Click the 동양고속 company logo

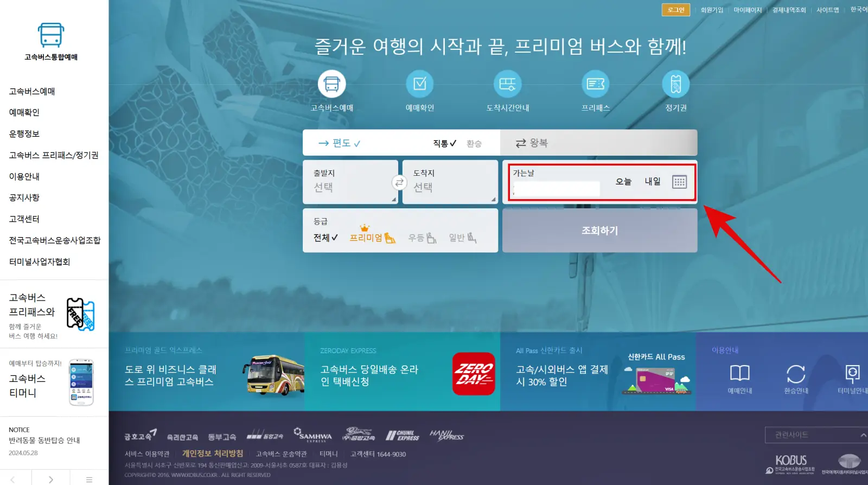point(265,436)
